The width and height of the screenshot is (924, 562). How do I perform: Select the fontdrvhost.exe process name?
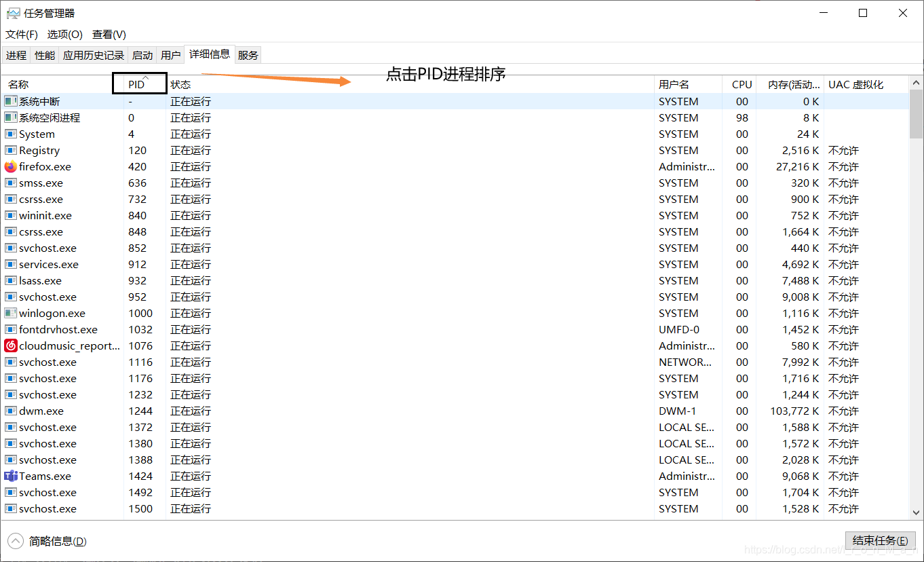58,329
